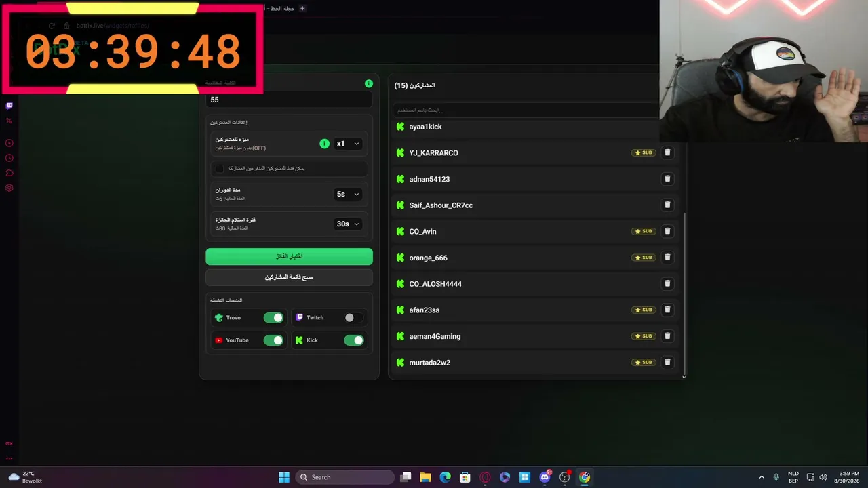Check the paid-subscribers-only checkbox
This screenshot has height=488, width=868.
coord(220,168)
